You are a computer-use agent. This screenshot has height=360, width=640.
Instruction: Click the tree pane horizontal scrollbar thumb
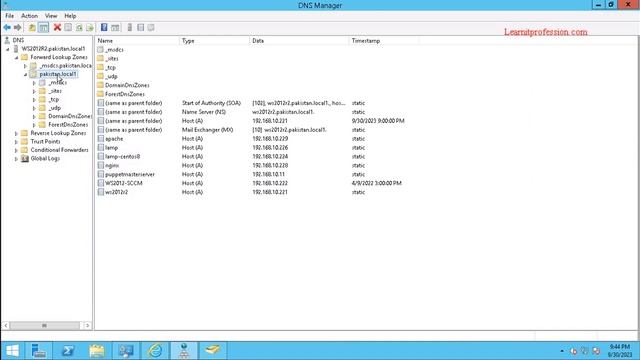pyautogui.click(x=44, y=325)
